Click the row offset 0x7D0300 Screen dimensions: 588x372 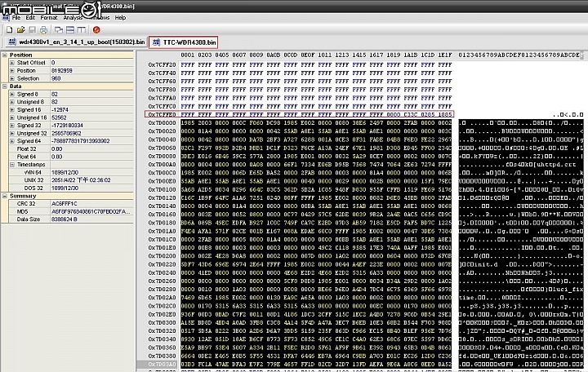coord(162,322)
